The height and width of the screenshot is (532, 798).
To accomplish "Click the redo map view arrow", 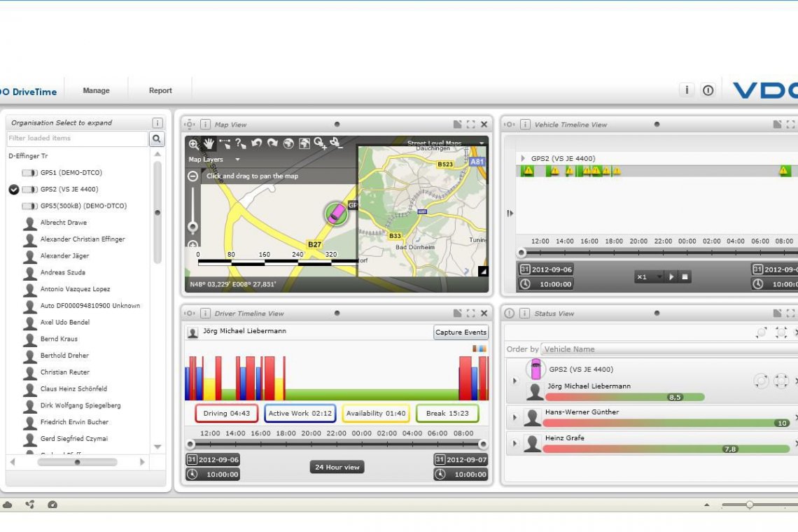I will [272, 143].
